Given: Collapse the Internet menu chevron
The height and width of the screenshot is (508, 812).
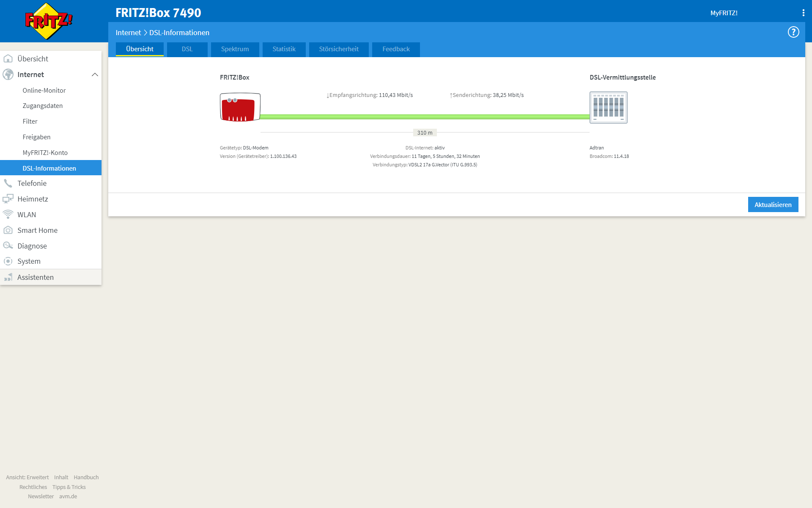Looking at the screenshot, I should (95, 75).
